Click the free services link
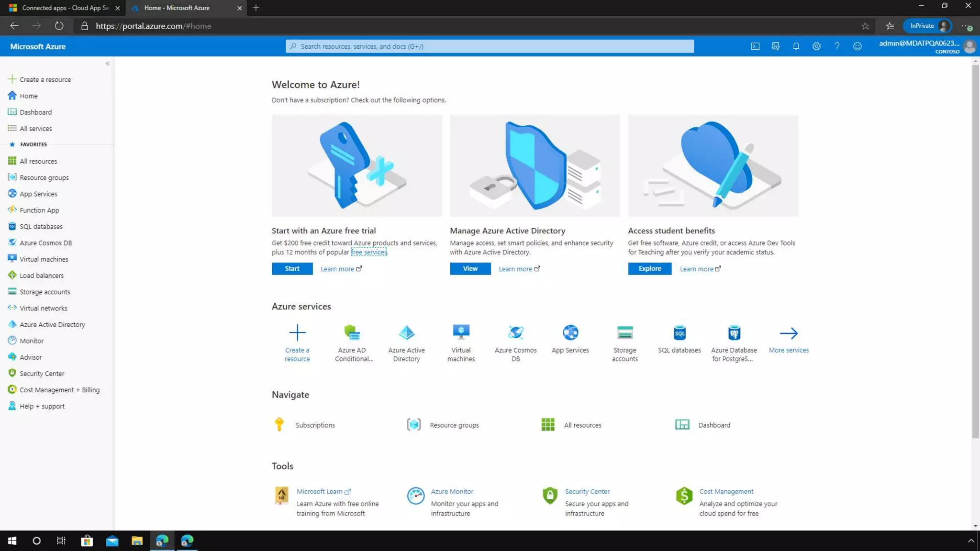The image size is (980, 551). [x=368, y=252]
